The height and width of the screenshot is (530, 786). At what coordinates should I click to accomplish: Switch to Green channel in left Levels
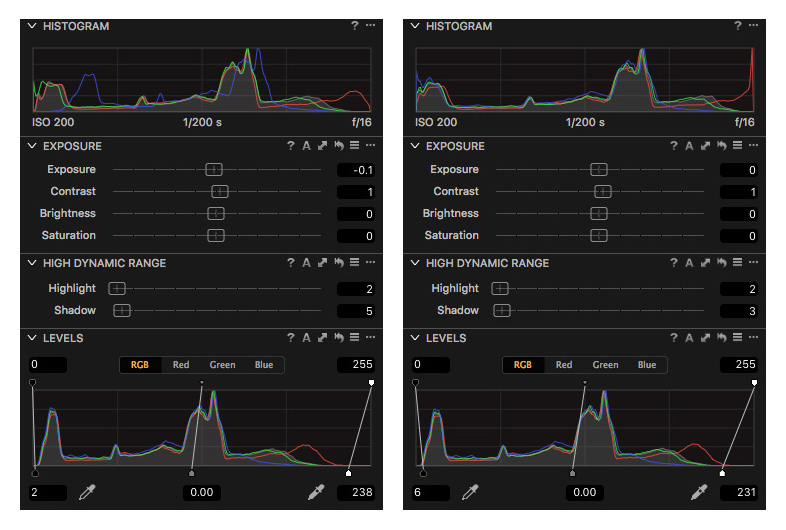pos(222,365)
